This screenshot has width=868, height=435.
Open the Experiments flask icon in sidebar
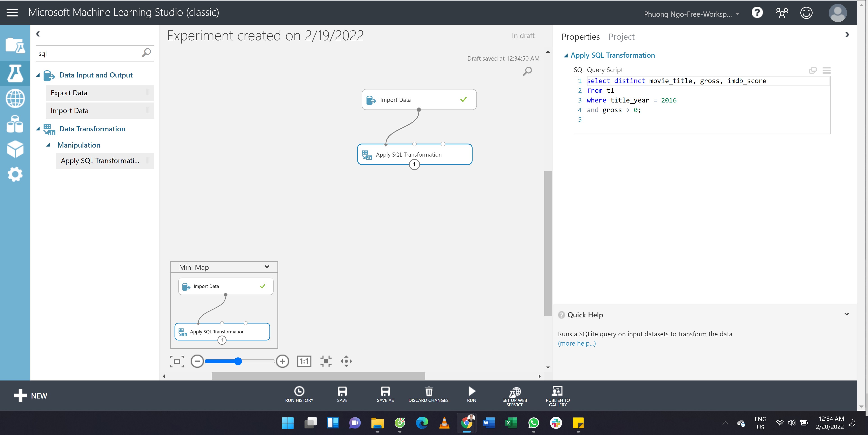[x=15, y=73]
